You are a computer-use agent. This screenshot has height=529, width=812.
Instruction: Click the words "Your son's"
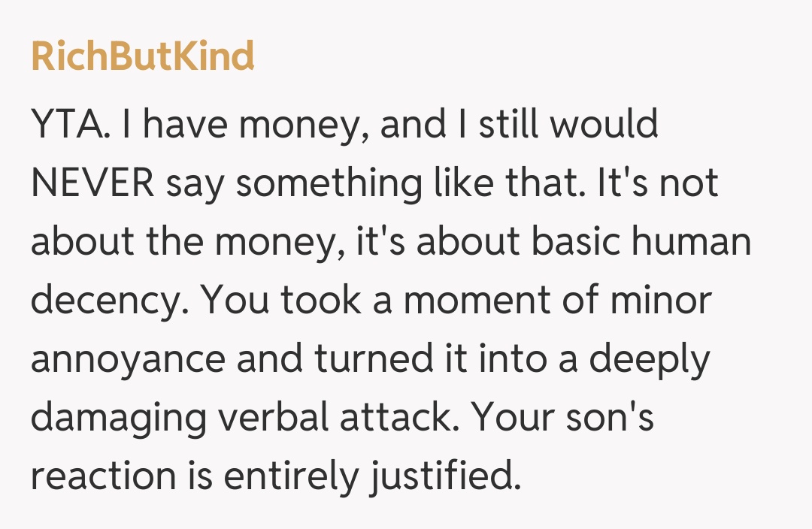[564, 419]
